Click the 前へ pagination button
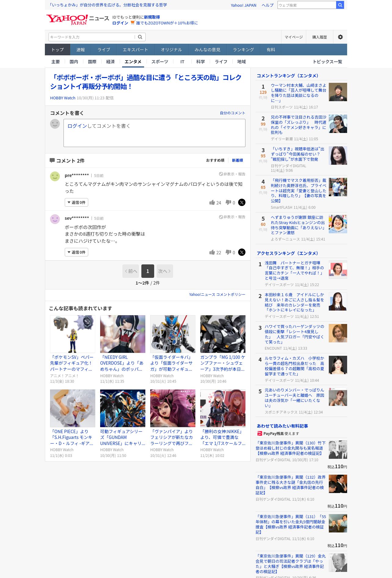The image size is (392, 578). (131, 271)
